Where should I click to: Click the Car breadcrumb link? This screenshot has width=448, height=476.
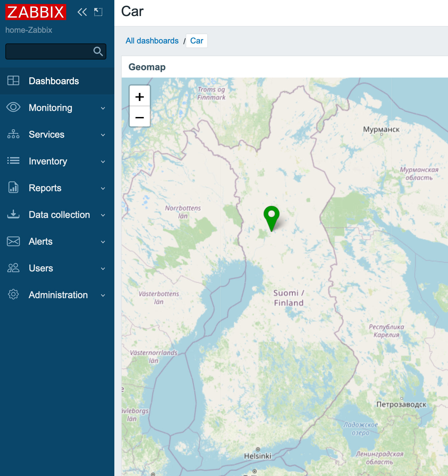[x=197, y=41]
